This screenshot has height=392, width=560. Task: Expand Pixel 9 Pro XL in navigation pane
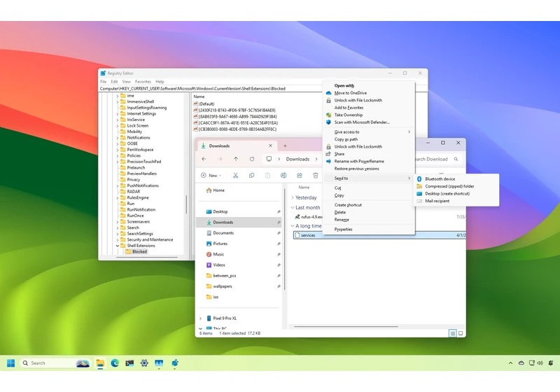point(200,318)
